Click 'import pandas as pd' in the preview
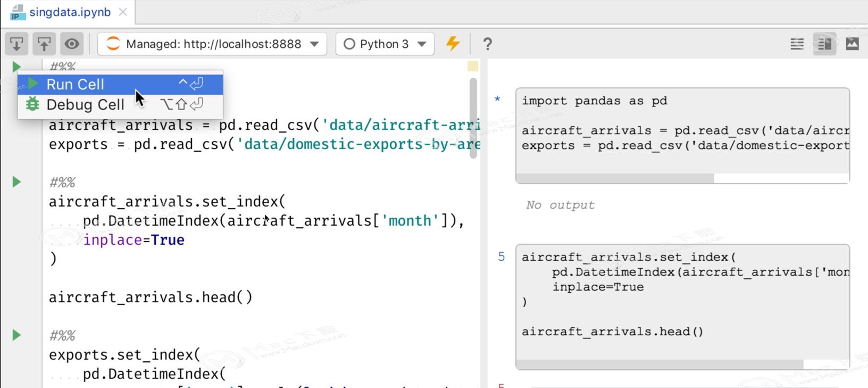 coord(594,101)
